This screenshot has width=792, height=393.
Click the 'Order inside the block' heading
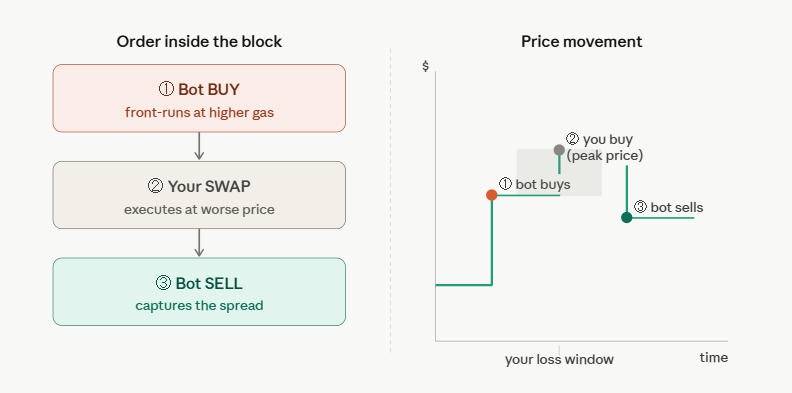click(x=199, y=41)
